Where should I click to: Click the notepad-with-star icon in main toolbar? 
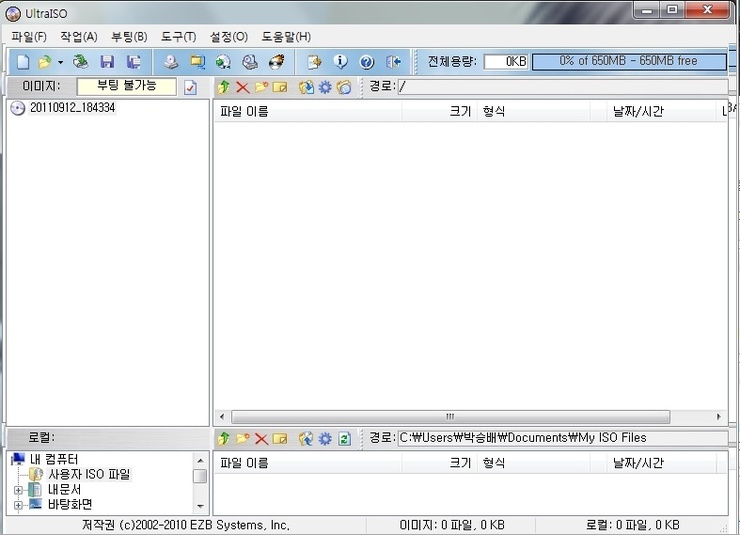click(314, 62)
